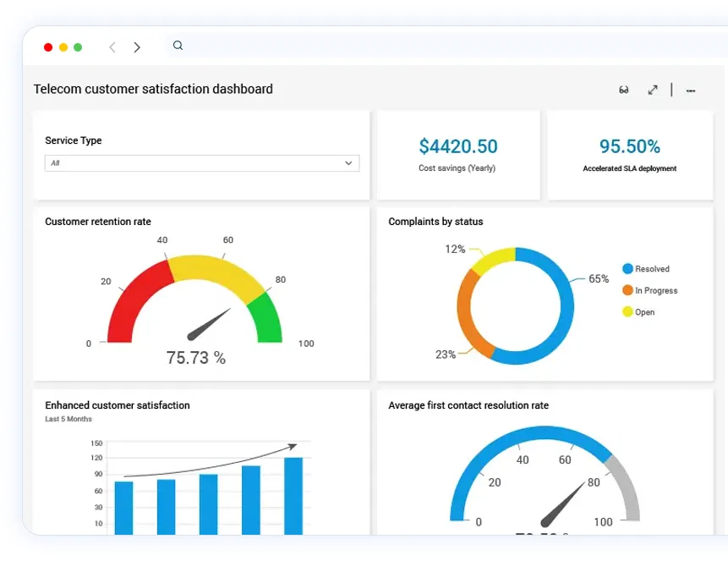
Task: Click the $4420.50 cost savings value
Action: point(457,146)
